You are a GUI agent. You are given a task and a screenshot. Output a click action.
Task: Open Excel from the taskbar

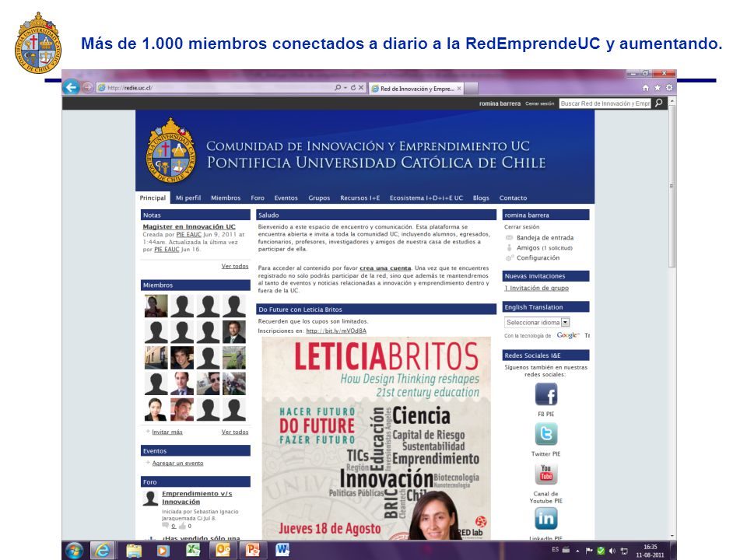193,550
